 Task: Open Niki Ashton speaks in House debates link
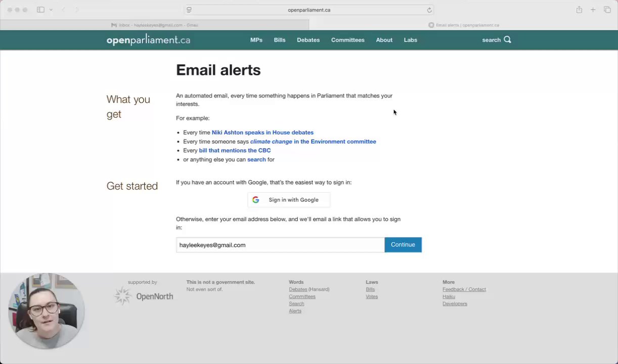tap(262, 132)
